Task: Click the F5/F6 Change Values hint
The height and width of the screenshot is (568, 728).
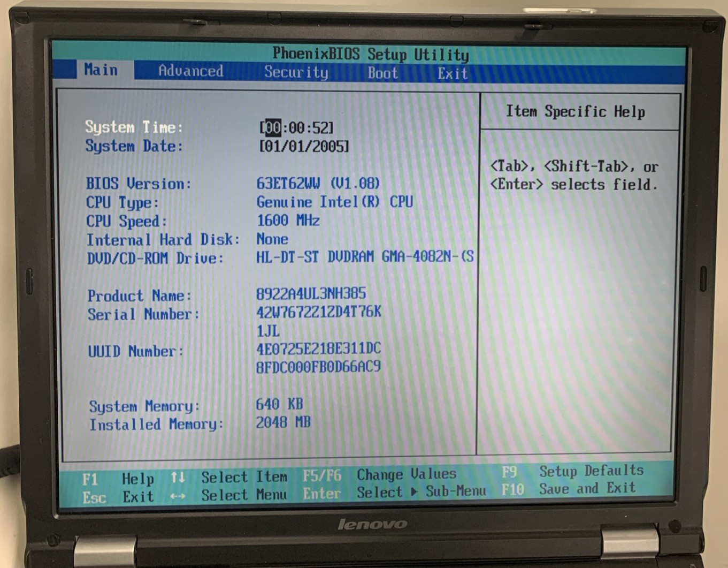Action: tap(380, 474)
